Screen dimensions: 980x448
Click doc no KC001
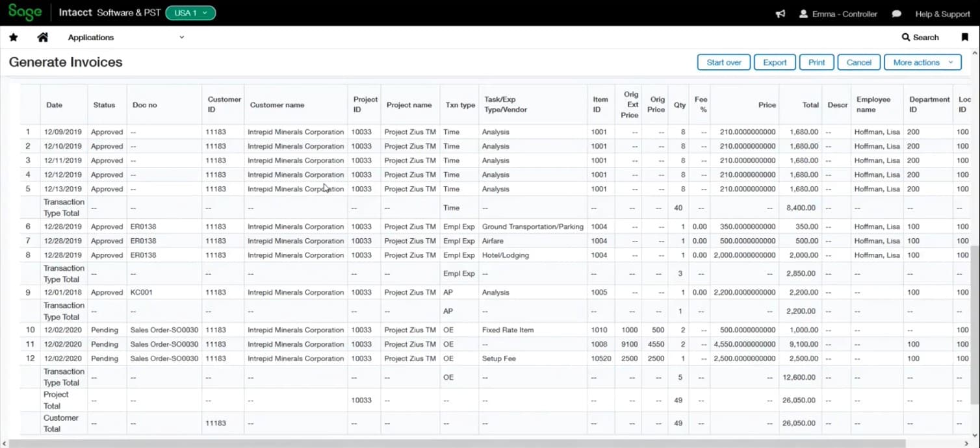point(141,292)
